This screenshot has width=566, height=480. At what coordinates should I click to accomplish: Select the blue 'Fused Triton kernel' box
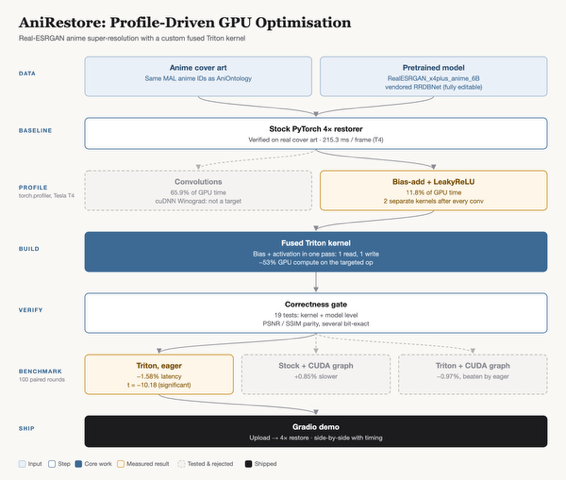coord(316,252)
